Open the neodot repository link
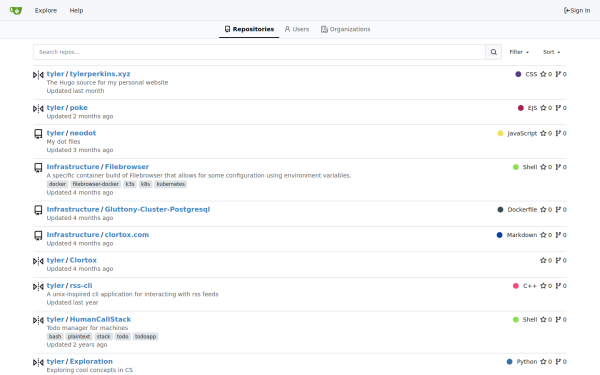The width and height of the screenshot is (600, 375). tap(83, 133)
